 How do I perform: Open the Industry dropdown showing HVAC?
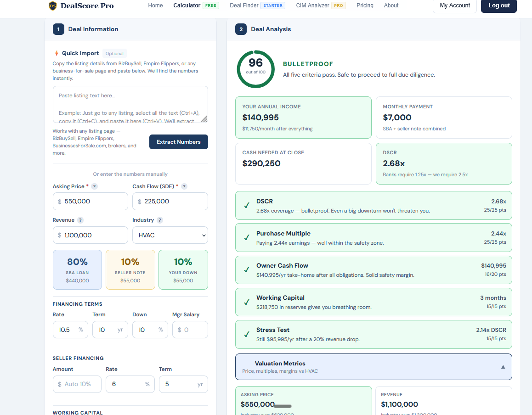170,235
